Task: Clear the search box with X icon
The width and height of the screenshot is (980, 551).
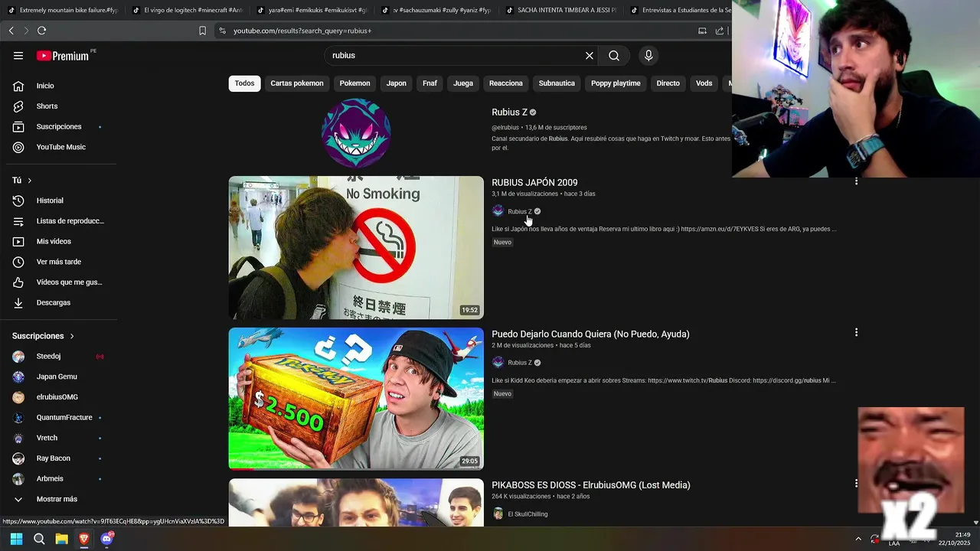Action: tap(590, 56)
